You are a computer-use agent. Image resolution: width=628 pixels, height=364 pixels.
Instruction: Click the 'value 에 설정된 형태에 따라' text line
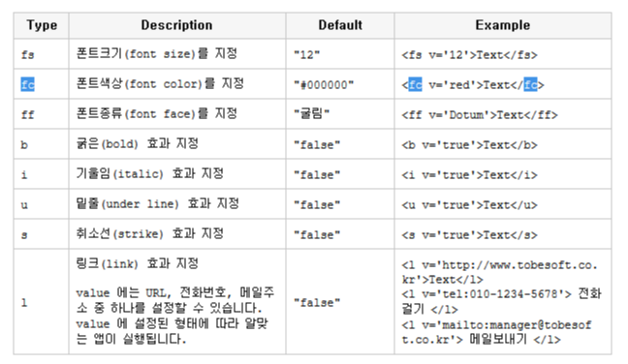point(172,323)
